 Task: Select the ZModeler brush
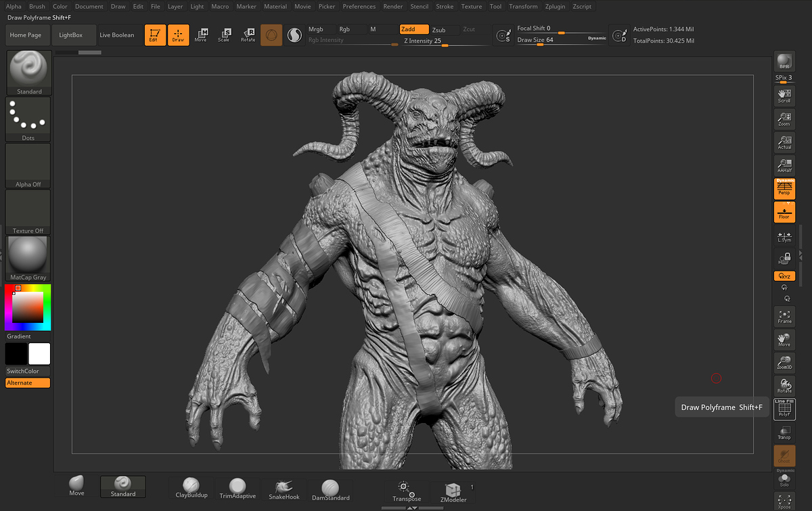453,492
